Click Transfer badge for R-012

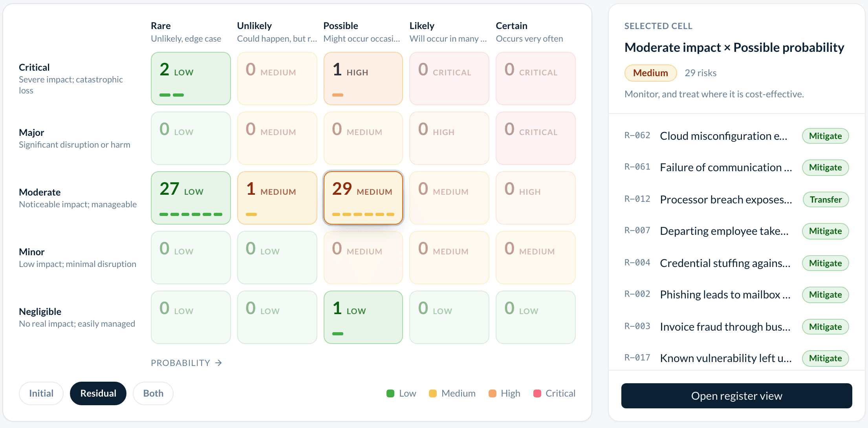pyautogui.click(x=826, y=199)
